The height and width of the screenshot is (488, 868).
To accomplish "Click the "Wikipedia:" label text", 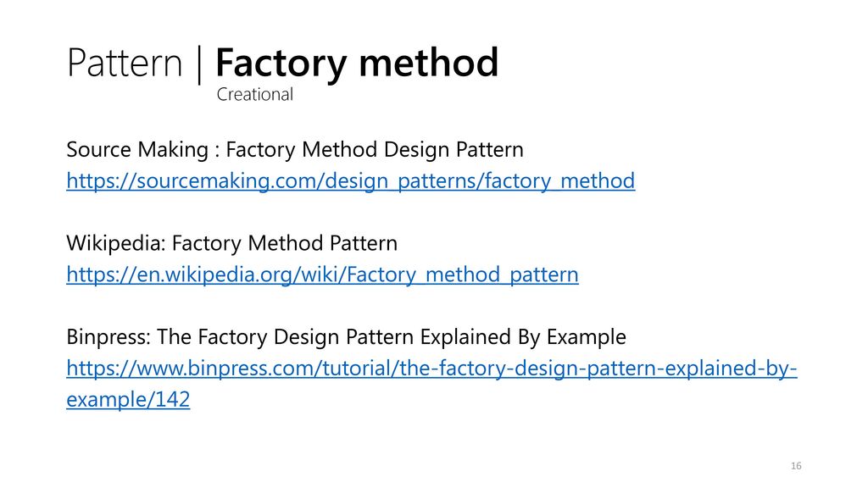I will pyautogui.click(x=116, y=243).
